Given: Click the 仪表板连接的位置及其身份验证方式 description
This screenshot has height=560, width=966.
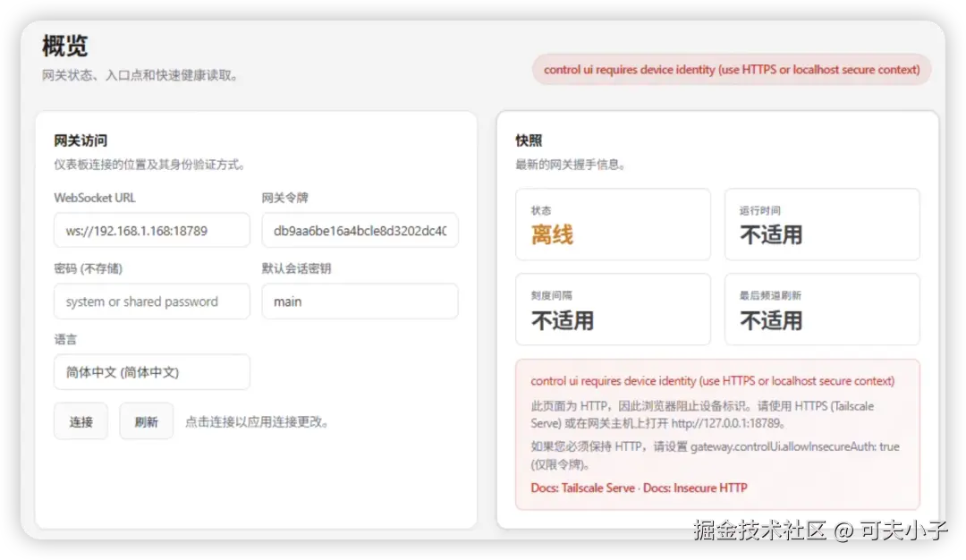Looking at the screenshot, I should tap(149, 165).
